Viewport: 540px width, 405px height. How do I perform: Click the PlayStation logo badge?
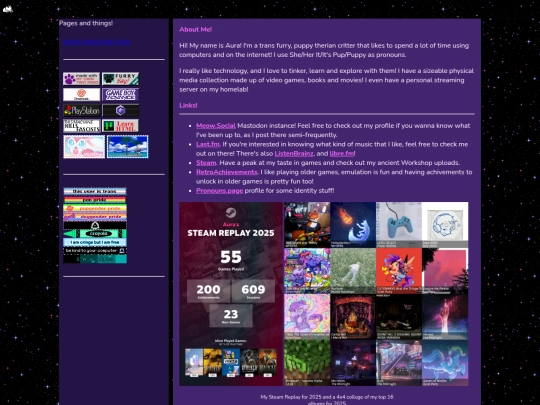(82, 111)
